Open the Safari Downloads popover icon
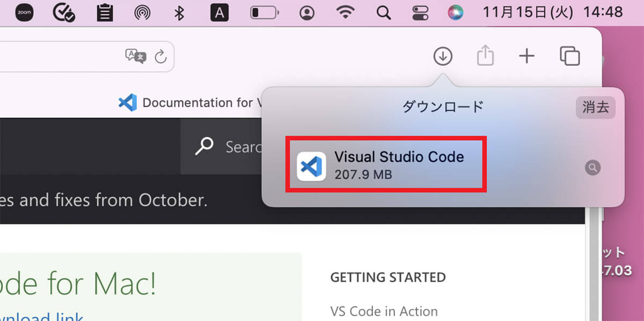644x321 pixels. (443, 56)
